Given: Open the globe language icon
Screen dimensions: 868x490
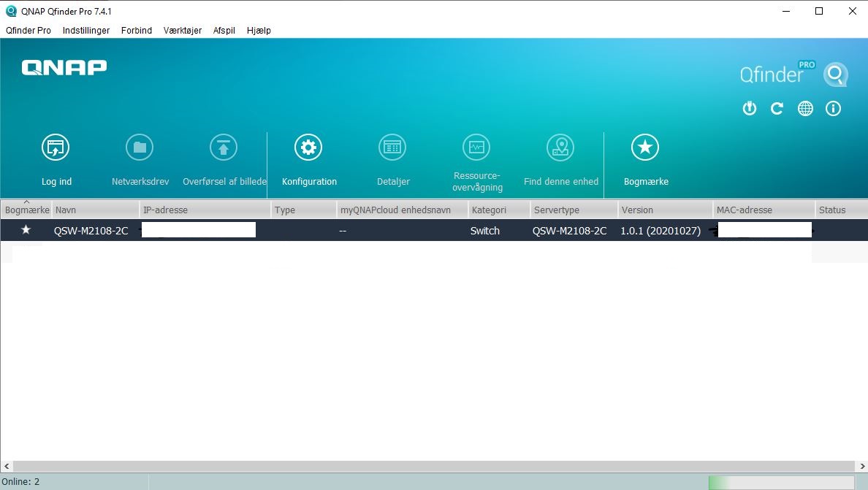Looking at the screenshot, I should 805,108.
